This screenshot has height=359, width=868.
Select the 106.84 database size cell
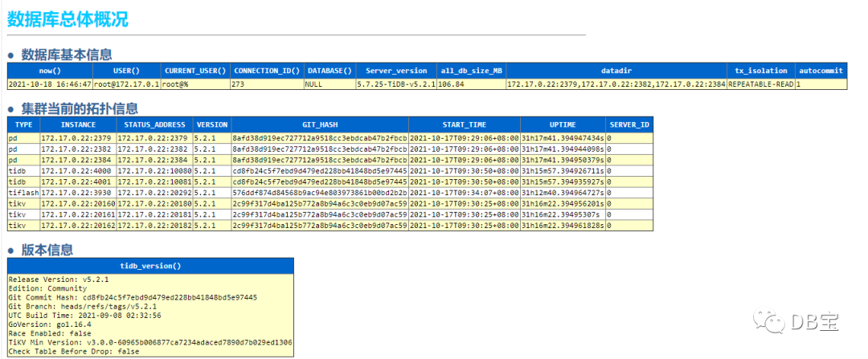pos(471,84)
